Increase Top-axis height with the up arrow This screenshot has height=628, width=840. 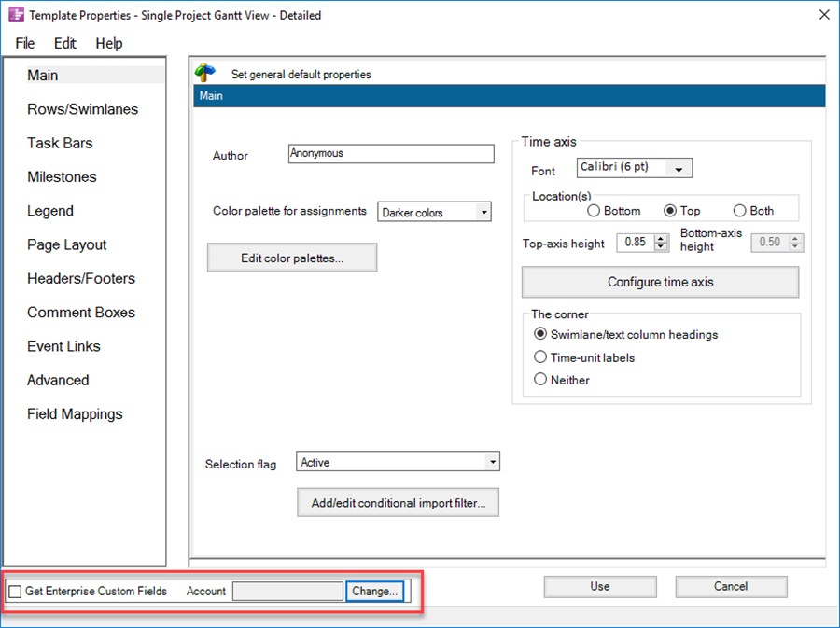(662, 239)
